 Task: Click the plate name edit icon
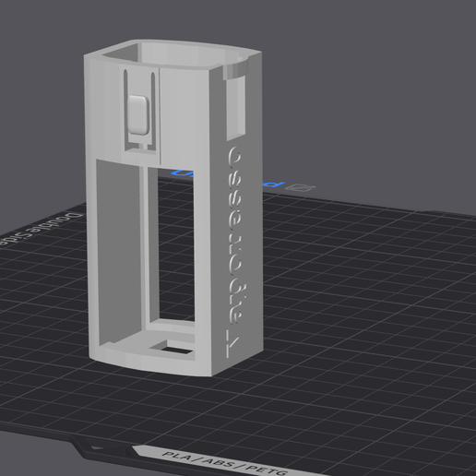click(x=300, y=187)
